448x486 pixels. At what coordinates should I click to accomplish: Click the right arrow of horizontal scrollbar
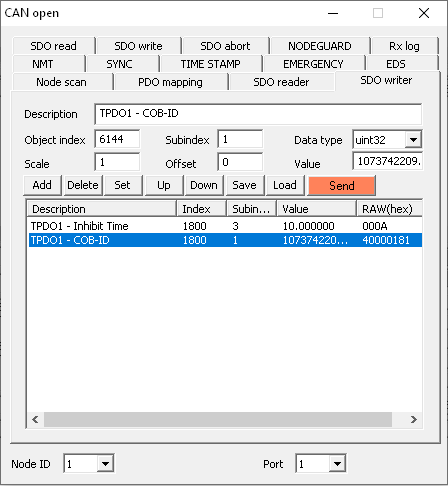coord(414,419)
